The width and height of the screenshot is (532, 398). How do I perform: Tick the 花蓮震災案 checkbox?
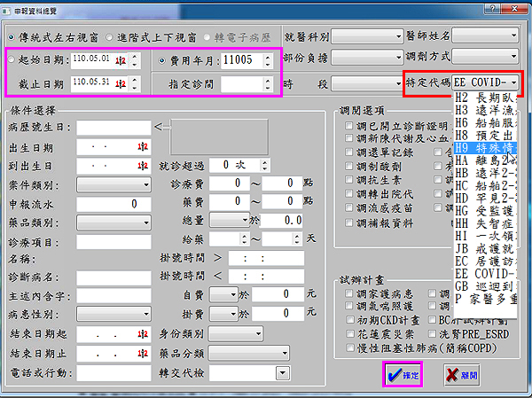(350, 334)
